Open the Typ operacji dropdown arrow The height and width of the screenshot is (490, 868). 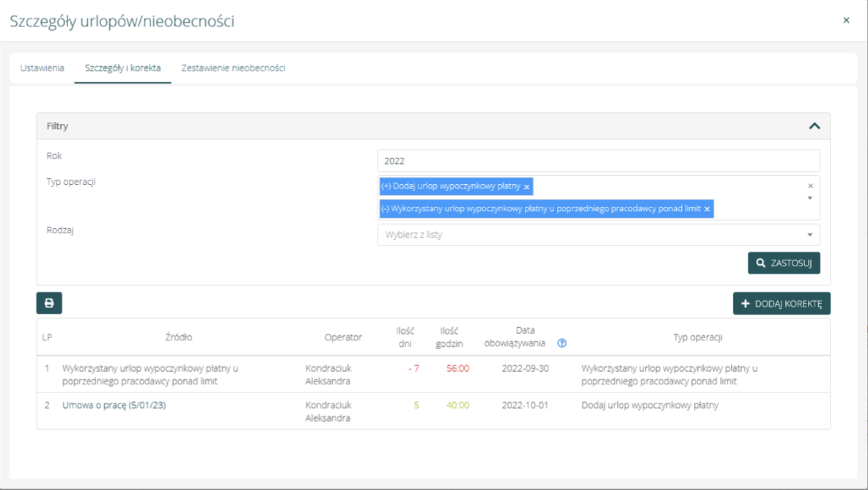[810, 198]
